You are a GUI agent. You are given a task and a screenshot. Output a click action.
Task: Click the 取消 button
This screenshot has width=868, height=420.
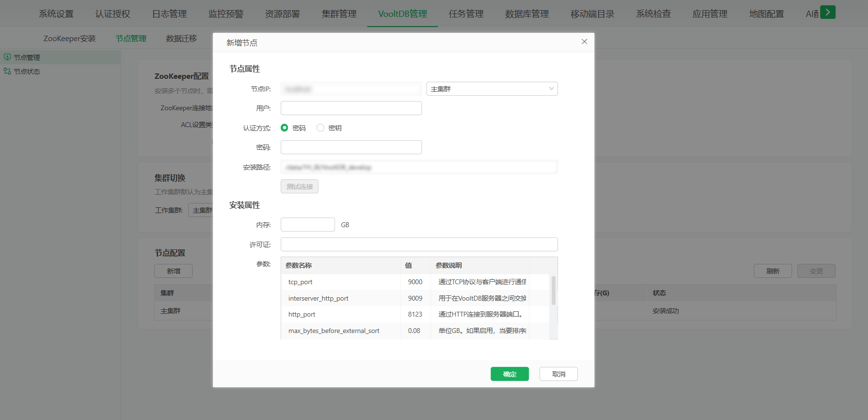[x=558, y=374]
